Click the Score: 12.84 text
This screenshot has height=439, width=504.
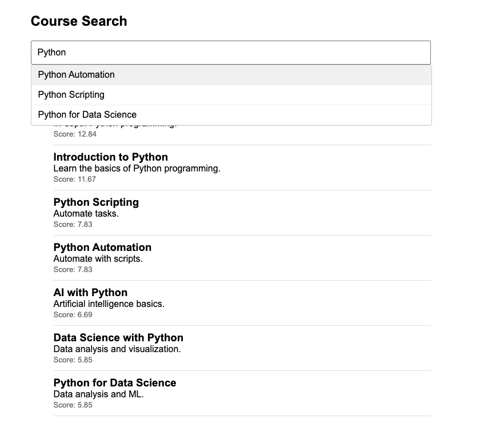tap(75, 134)
